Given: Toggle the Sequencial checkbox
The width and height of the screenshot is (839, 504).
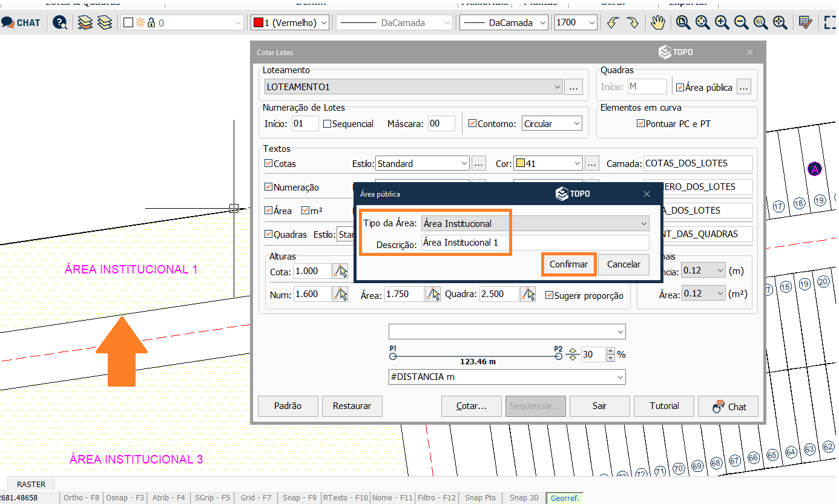Looking at the screenshot, I should (327, 124).
